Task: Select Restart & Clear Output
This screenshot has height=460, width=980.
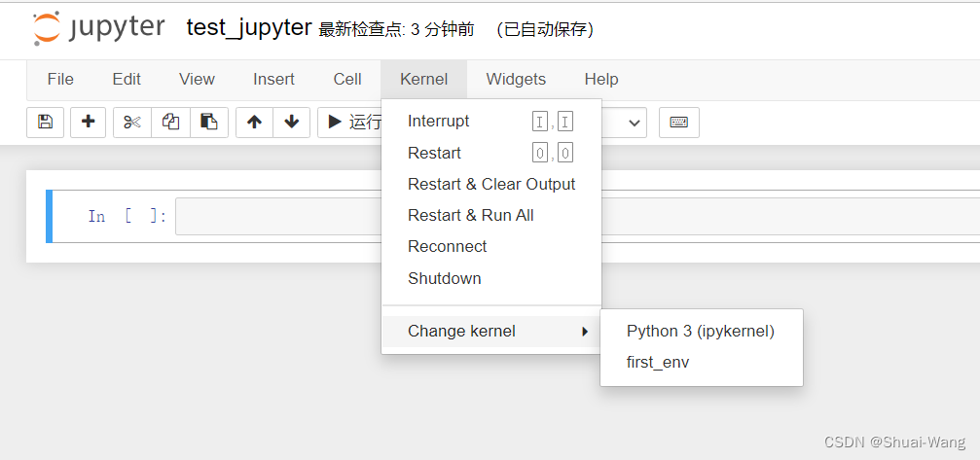Action: click(x=491, y=184)
